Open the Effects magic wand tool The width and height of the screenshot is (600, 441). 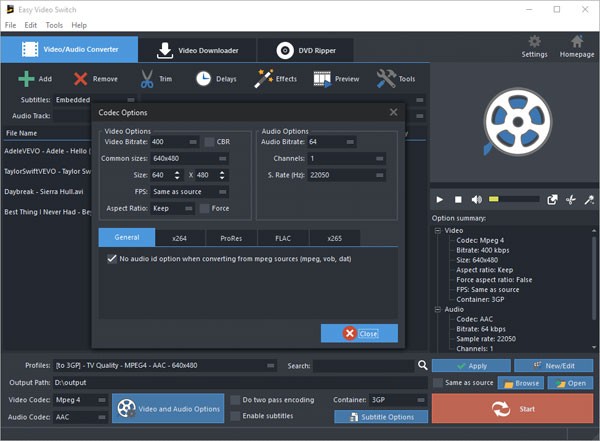[x=264, y=78]
